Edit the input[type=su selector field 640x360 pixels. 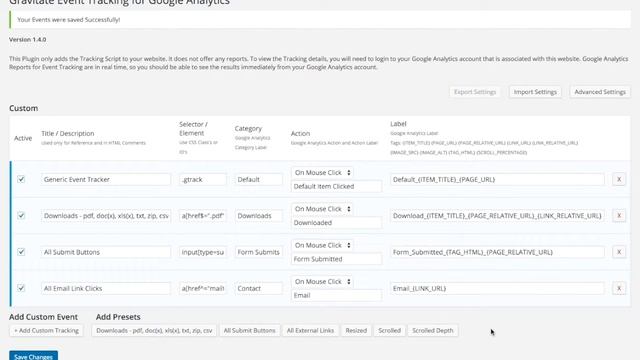point(203,252)
